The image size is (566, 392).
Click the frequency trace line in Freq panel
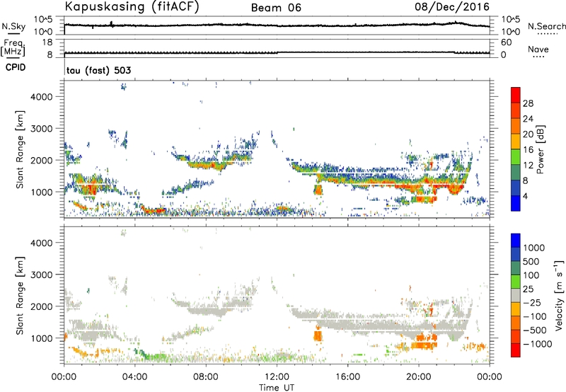[277, 52]
